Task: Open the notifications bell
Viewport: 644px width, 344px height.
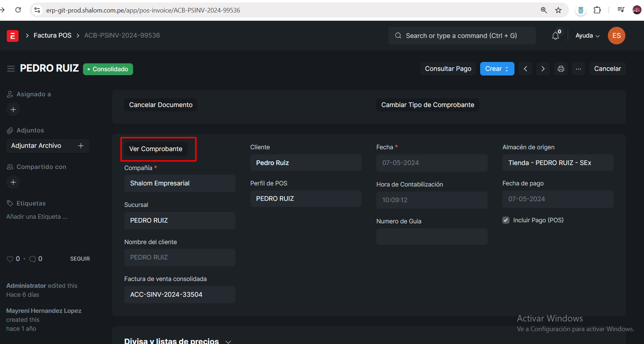Action: (x=555, y=36)
